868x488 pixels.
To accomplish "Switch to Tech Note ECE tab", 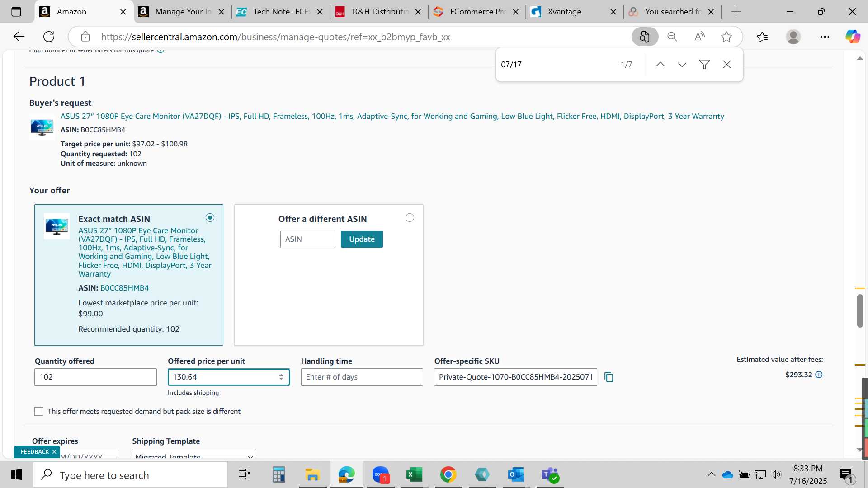I will click(281, 12).
